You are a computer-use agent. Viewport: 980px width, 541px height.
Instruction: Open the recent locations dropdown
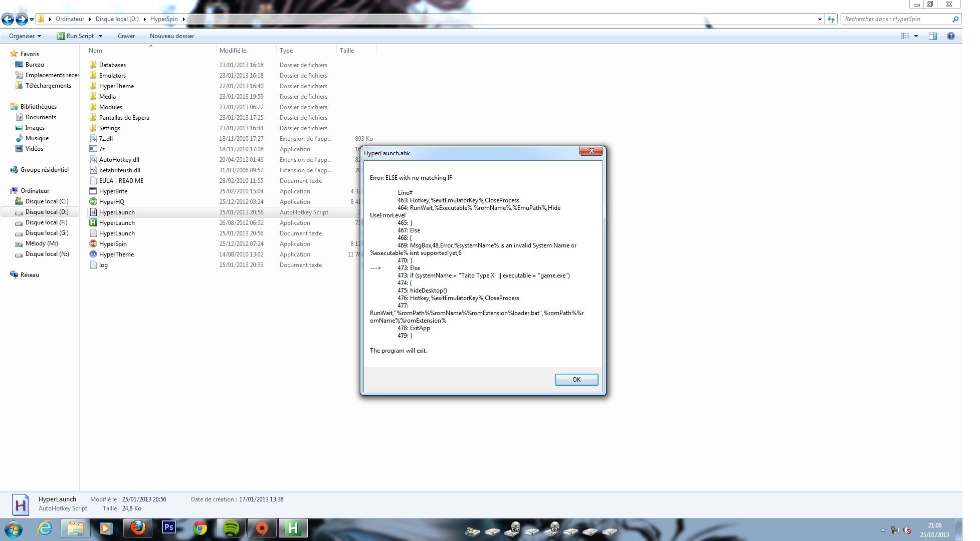point(32,20)
